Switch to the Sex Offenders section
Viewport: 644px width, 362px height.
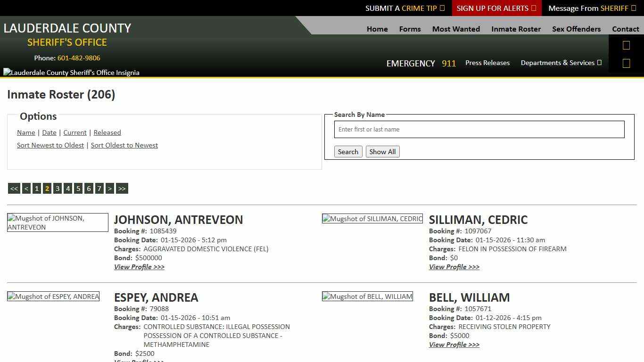tap(576, 29)
